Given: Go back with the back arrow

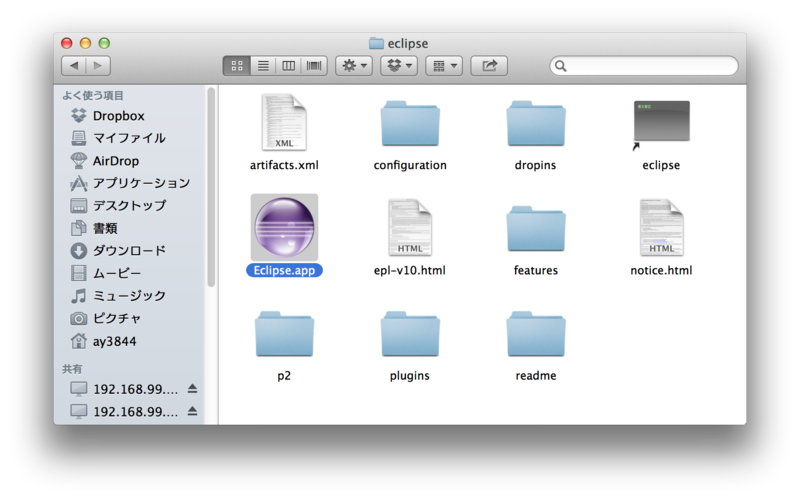Looking at the screenshot, I should click(74, 66).
